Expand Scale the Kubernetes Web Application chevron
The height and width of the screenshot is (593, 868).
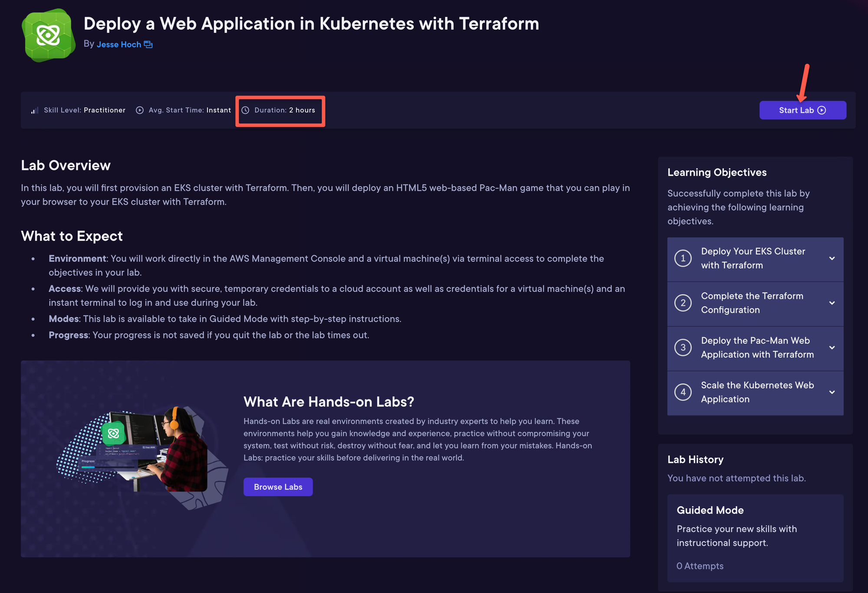coord(832,392)
